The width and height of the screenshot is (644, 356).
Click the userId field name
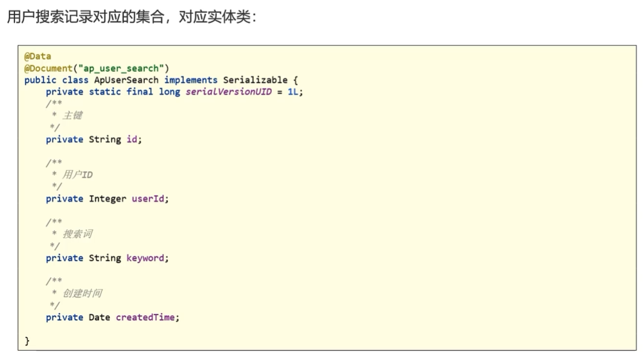148,199
